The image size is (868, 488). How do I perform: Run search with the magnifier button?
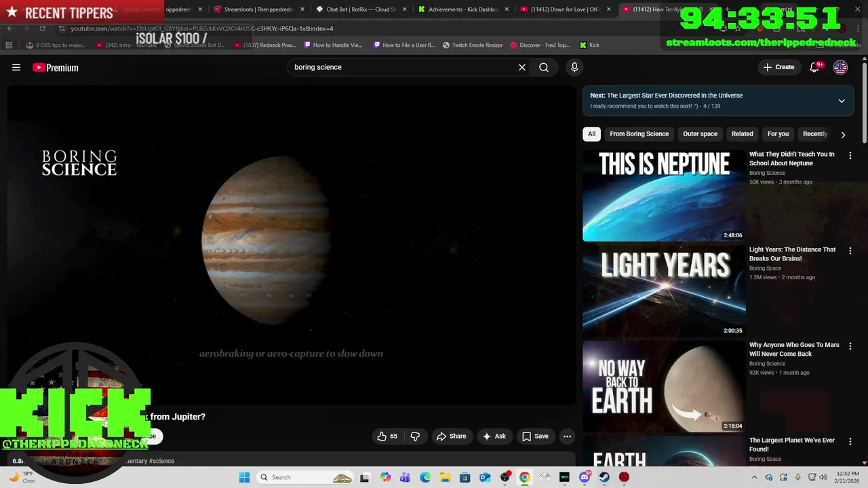tap(544, 67)
